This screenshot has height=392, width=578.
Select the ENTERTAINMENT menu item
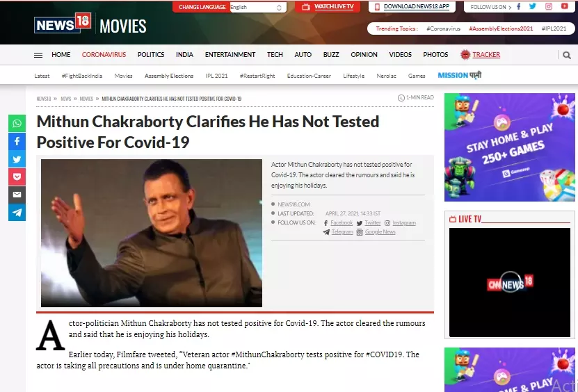point(230,54)
